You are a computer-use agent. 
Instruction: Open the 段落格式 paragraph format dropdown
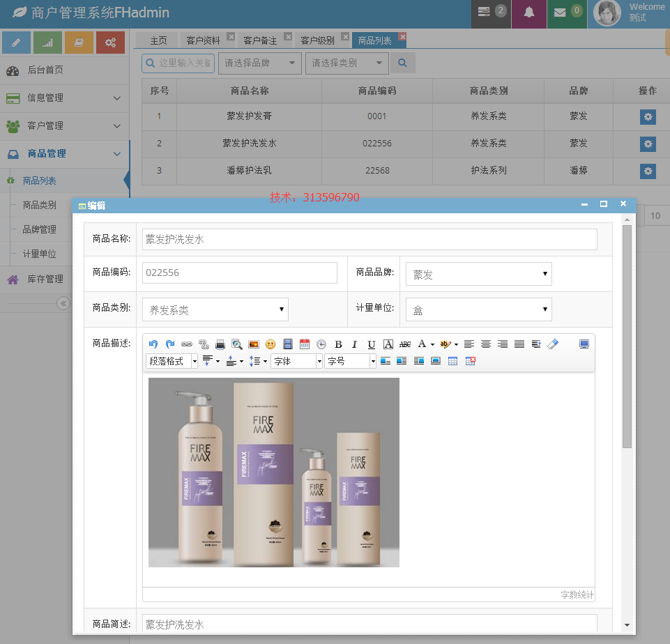tap(172, 361)
